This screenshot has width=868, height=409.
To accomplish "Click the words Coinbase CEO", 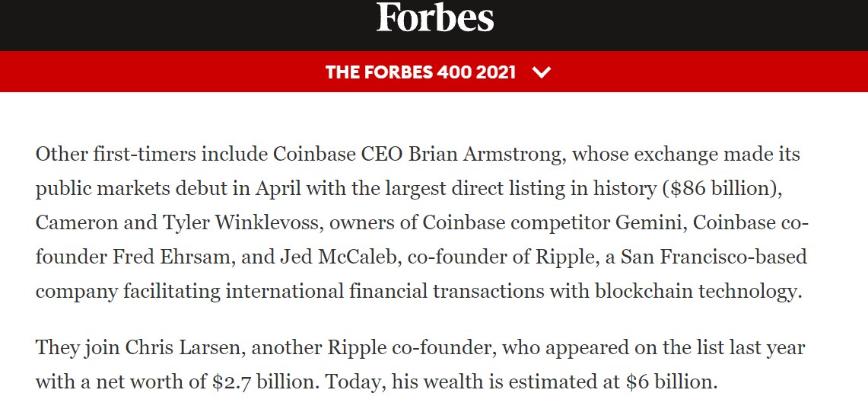I will pyautogui.click(x=338, y=155).
